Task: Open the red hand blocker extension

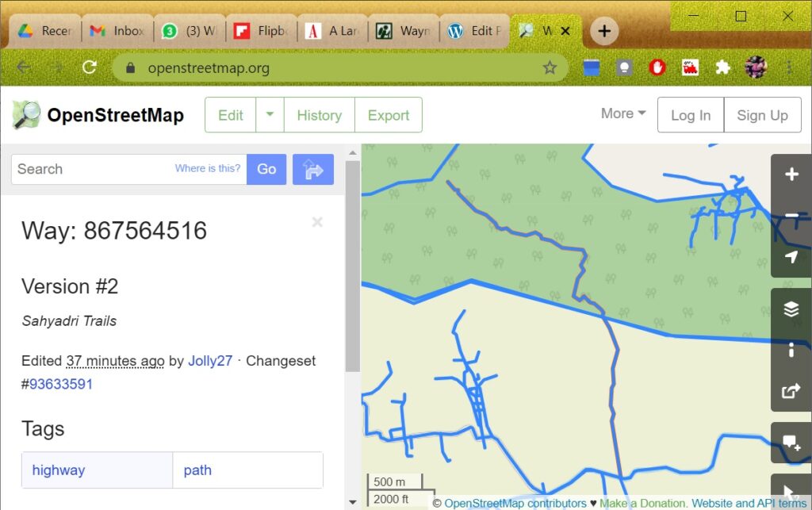Action: click(x=657, y=67)
